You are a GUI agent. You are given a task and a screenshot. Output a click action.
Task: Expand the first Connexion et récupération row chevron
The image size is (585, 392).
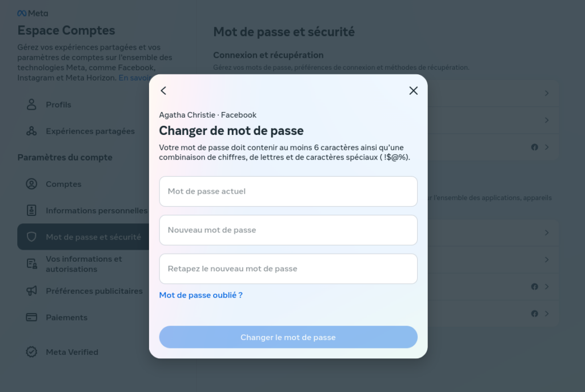(x=547, y=93)
